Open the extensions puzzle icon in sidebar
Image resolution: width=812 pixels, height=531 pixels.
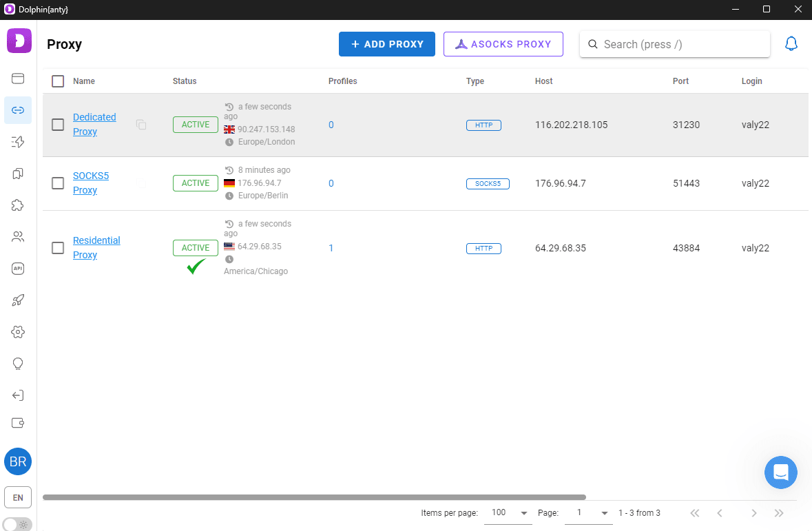18,205
